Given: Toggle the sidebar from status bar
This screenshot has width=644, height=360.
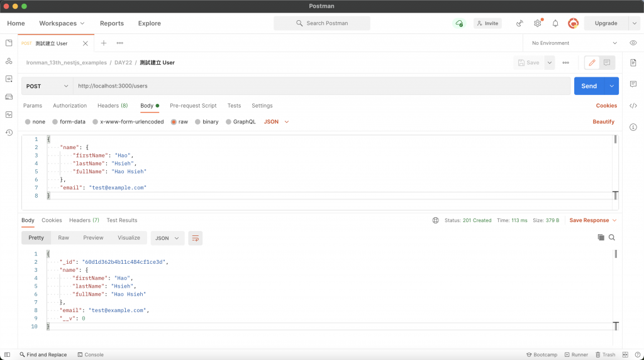Looking at the screenshot, I should point(7,355).
